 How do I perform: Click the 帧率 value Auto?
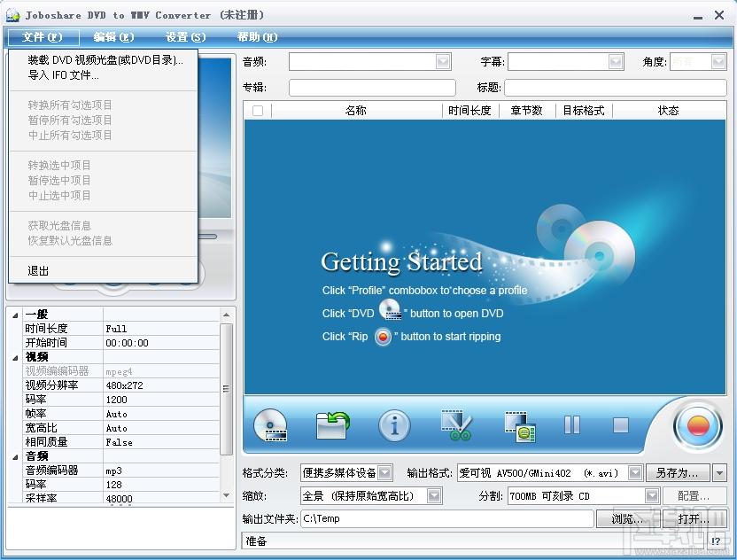(161, 414)
